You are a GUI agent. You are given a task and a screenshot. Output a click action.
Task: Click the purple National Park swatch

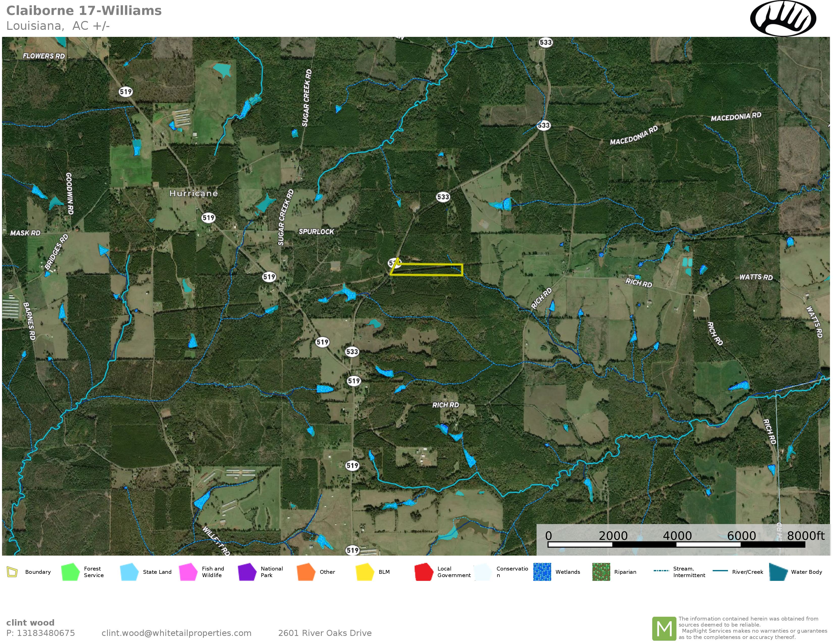247,572
